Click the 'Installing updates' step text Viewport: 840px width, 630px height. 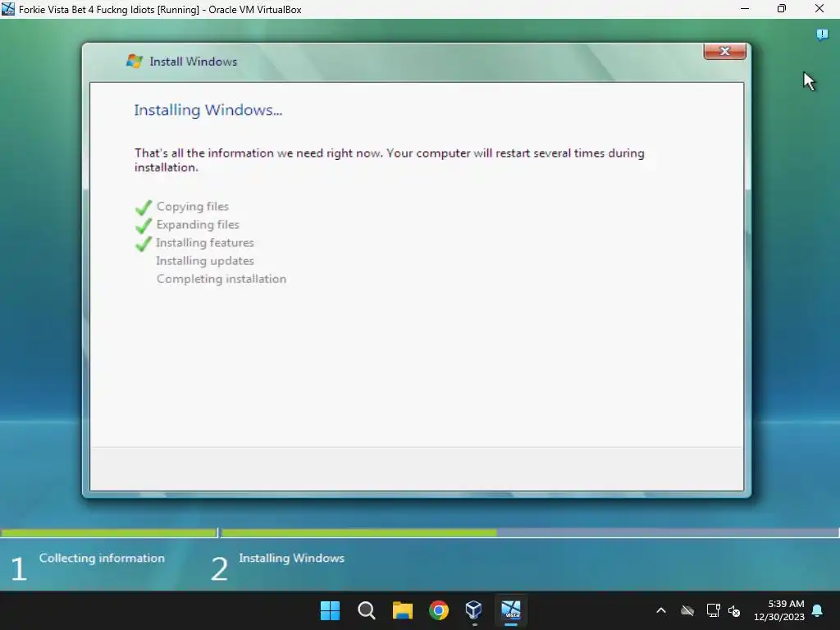click(x=204, y=261)
